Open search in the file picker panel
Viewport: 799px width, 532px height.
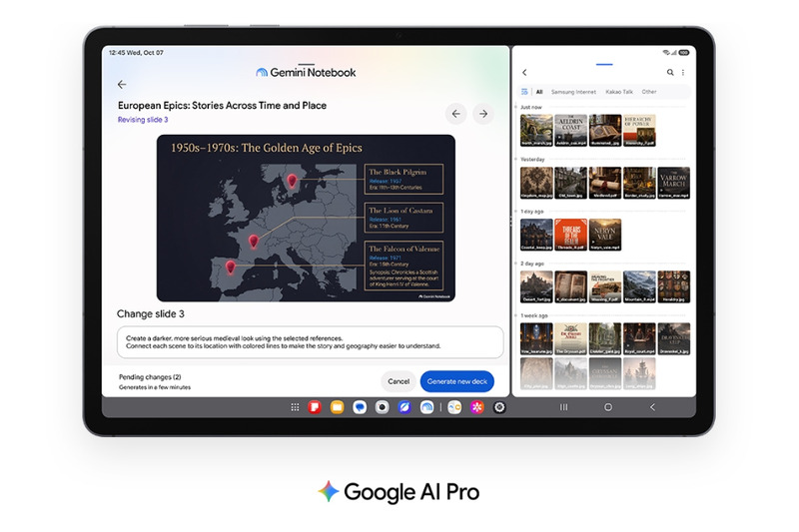pyautogui.click(x=670, y=72)
